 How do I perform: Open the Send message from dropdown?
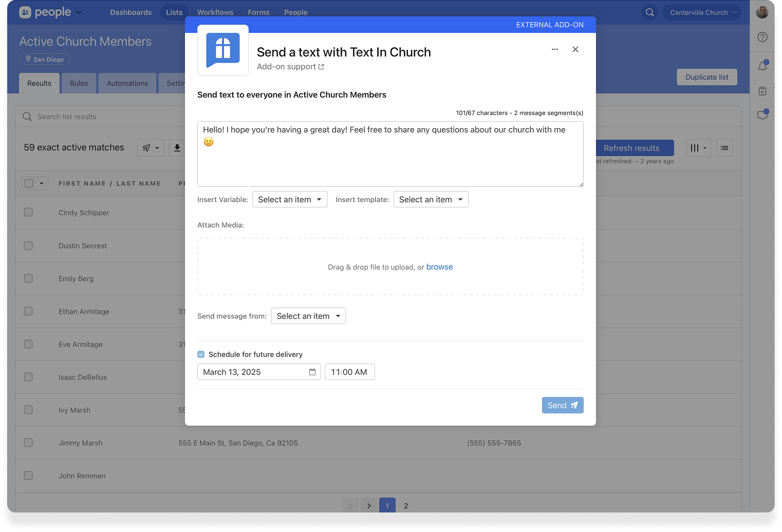(308, 316)
